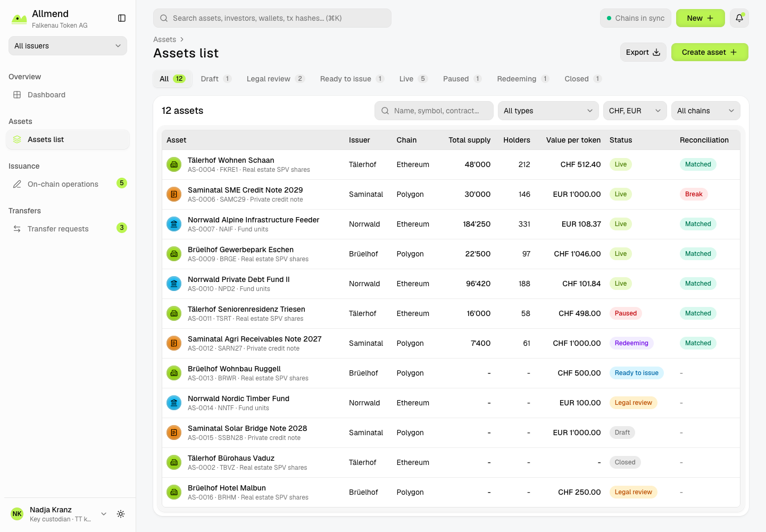Open On-chain operations in the sidebar
Viewport: 766px width, 532px height.
(x=68, y=184)
